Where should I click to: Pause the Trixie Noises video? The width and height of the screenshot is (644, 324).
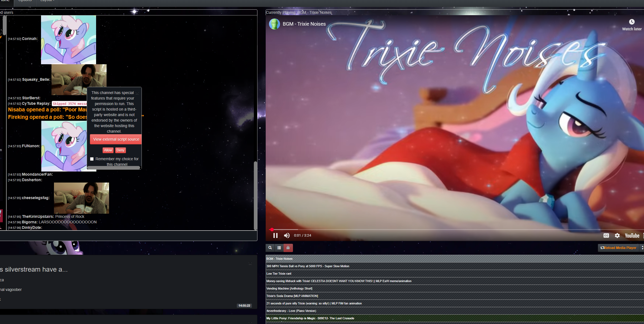275,235
